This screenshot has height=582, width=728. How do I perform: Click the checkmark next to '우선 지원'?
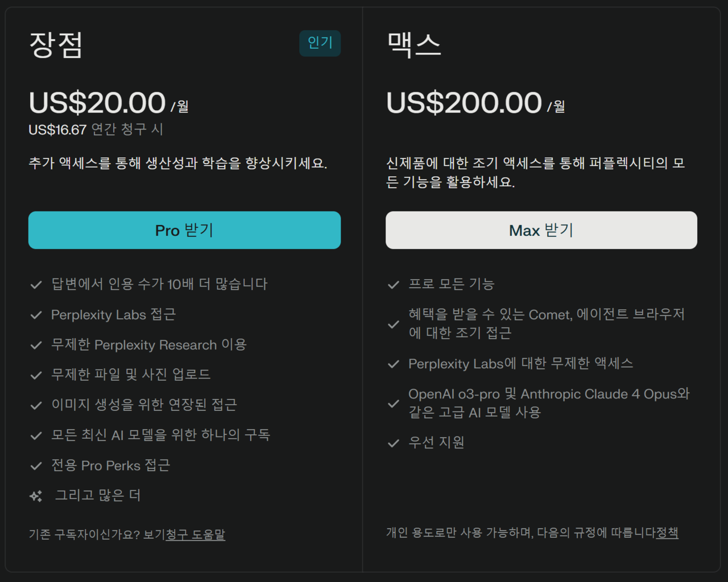pyautogui.click(x=393, y=443)
